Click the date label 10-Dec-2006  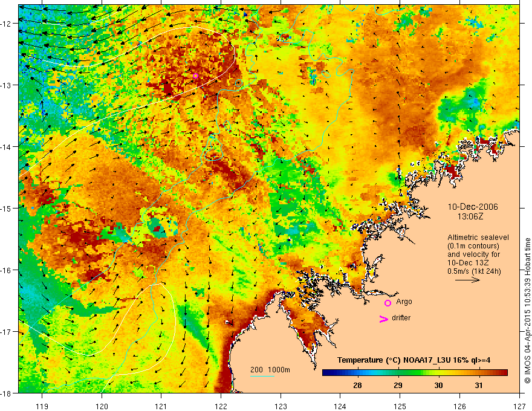(x=473, y=207)
